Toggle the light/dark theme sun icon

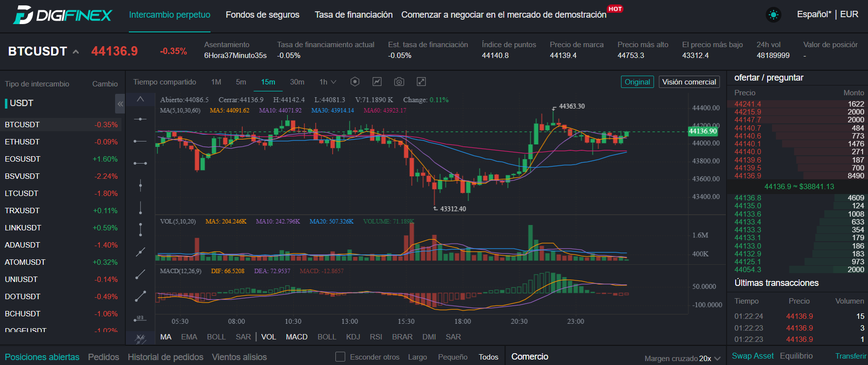(x=774, y=15)
